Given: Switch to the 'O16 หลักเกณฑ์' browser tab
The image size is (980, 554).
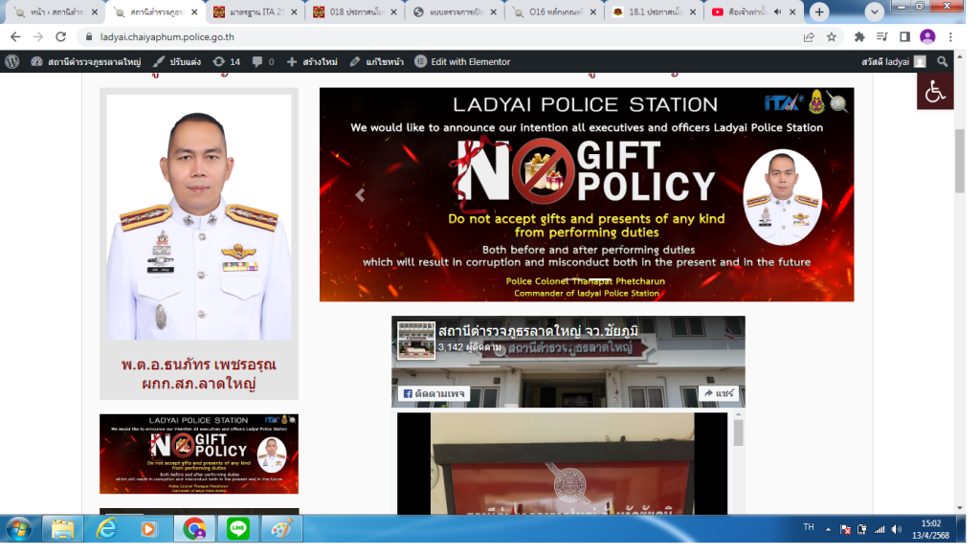Looking at the screenshot, I should 557,12.
